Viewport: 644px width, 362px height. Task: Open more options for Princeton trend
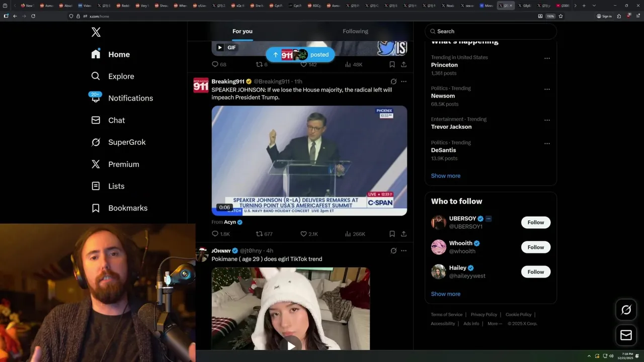click(x=547, y=58)
